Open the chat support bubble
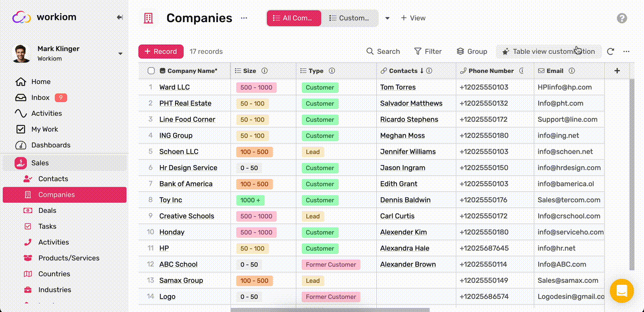The image size is (644, 312). point(621,291)
